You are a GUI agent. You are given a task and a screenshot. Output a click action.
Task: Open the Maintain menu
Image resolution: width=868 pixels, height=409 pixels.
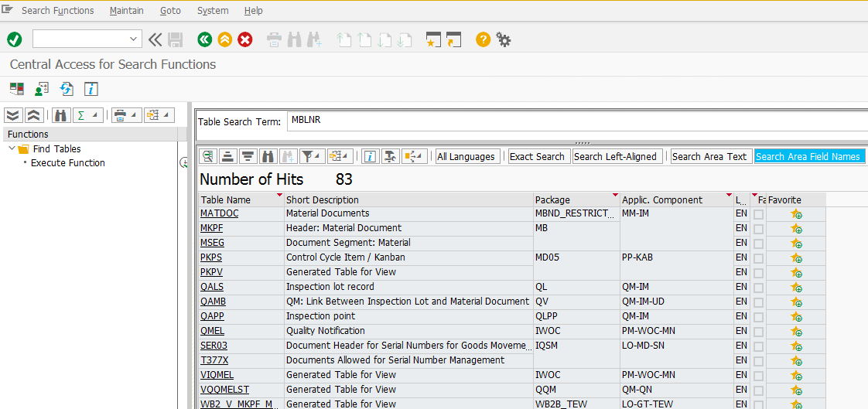[126, 11]
